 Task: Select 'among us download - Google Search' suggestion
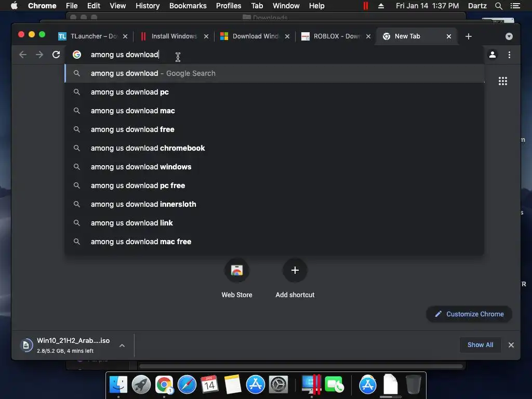274,73
